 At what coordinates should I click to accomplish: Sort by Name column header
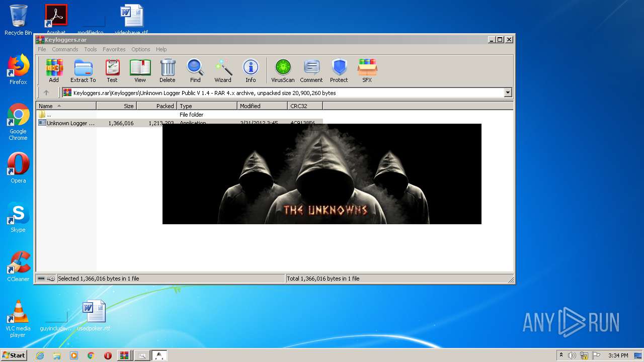(66, 106)
